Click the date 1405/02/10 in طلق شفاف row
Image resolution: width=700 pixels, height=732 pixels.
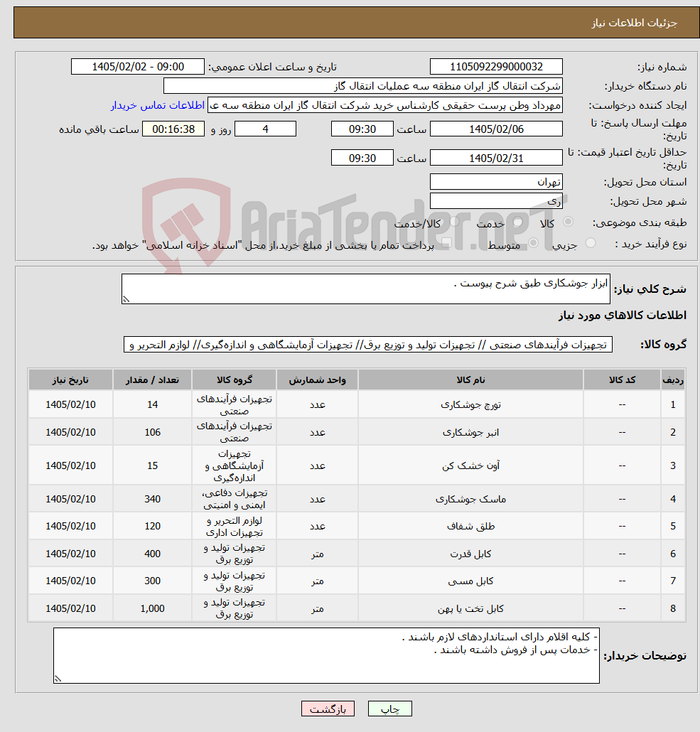point(70,526)
